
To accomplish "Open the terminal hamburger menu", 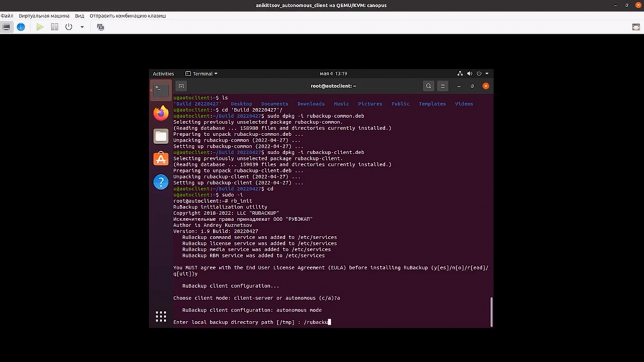I will pos(442,86).
